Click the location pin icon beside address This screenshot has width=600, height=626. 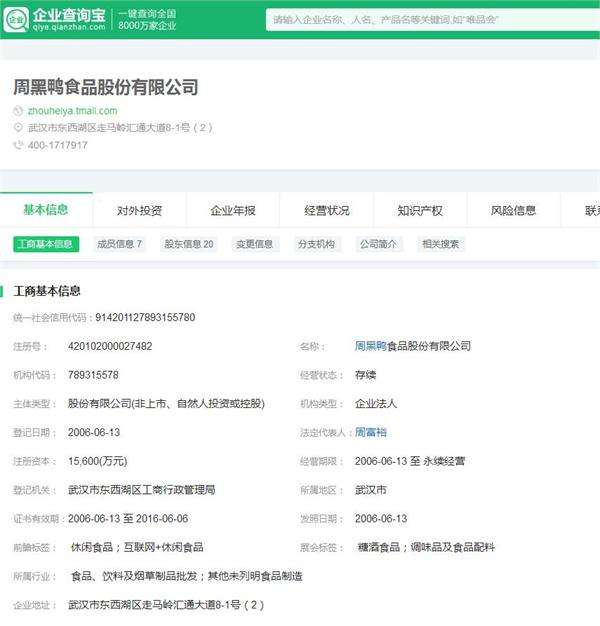(x=18, y=128)
